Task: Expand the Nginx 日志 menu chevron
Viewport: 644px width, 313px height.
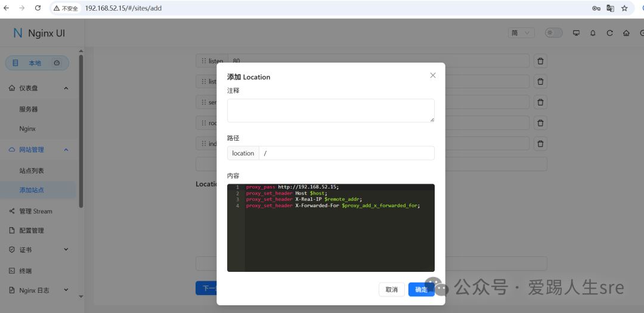Action: click(x=66, y=290)
